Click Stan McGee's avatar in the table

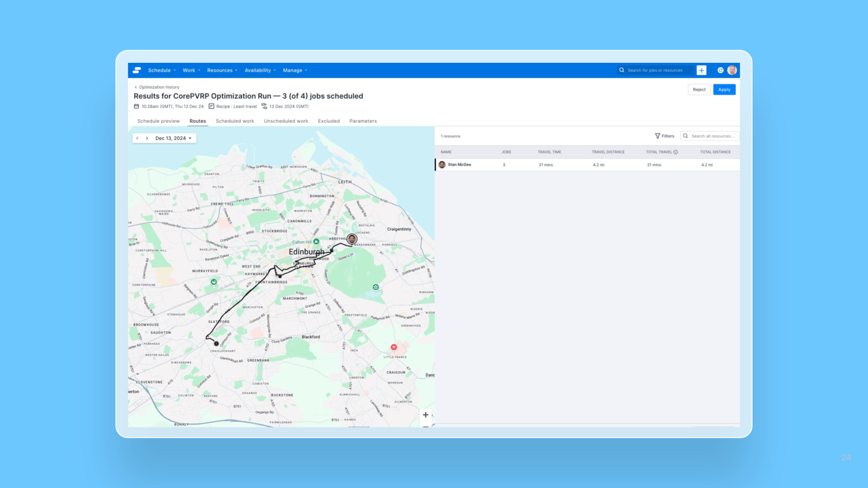point(442,165)
